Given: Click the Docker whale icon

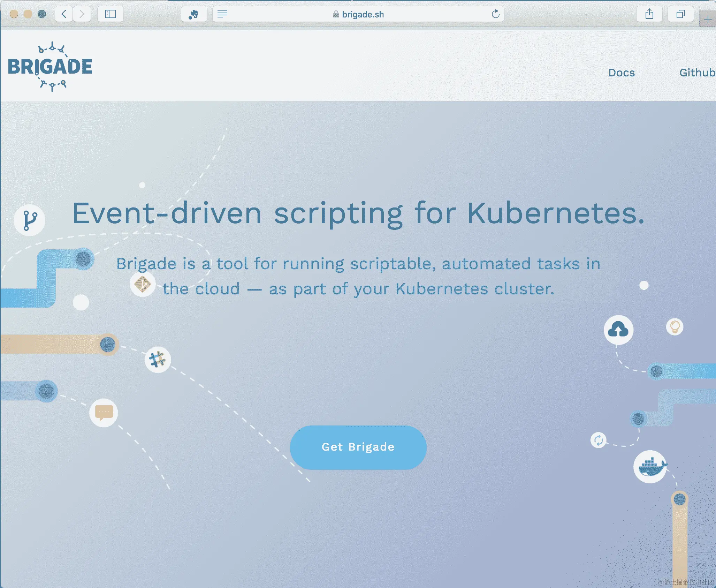Looking at the screenshot, I should point(650,467).
